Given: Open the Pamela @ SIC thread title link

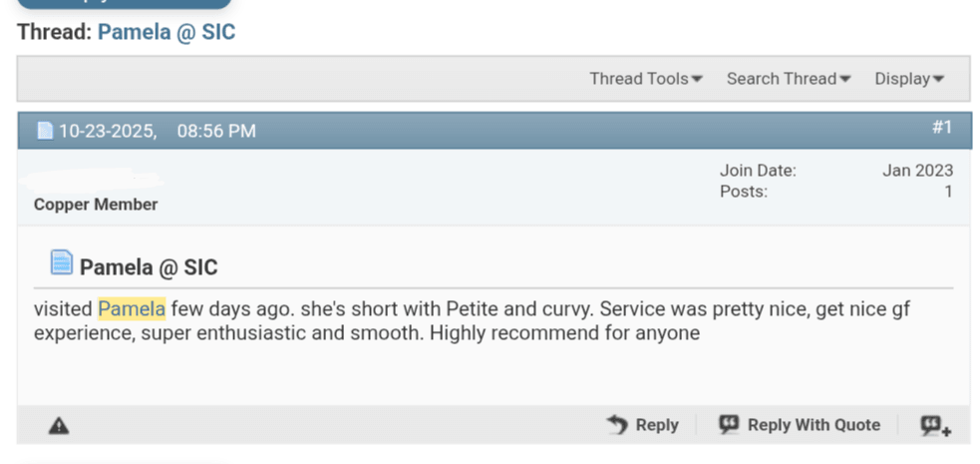Looking at the screenshot, I should coord(165,32).
